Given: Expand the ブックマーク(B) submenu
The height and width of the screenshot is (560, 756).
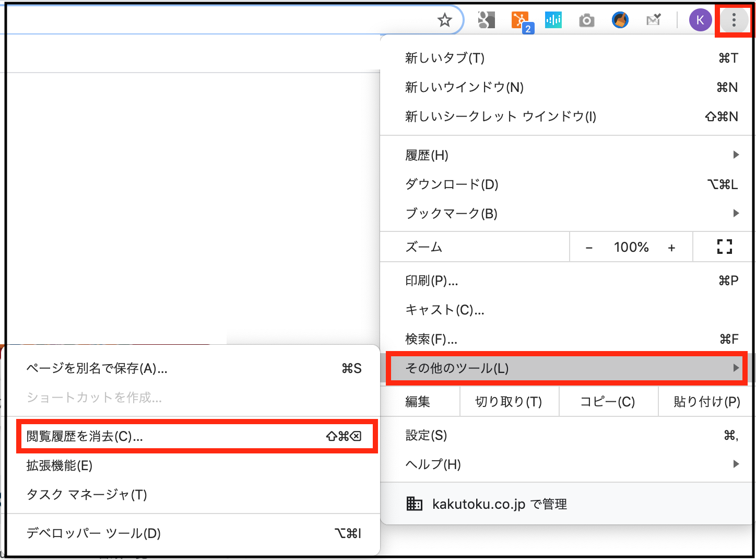Looking at the screenshot, I should 568,213.
